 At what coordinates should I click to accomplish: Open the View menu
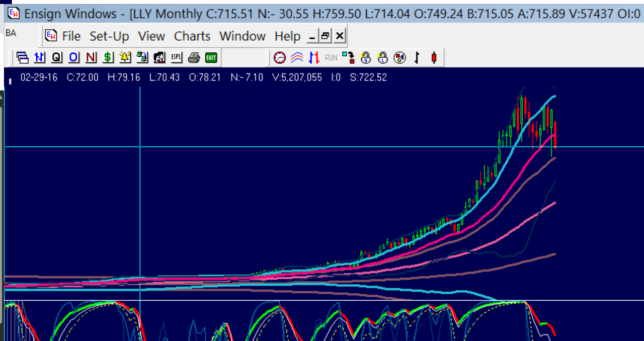tap(152, 36)
